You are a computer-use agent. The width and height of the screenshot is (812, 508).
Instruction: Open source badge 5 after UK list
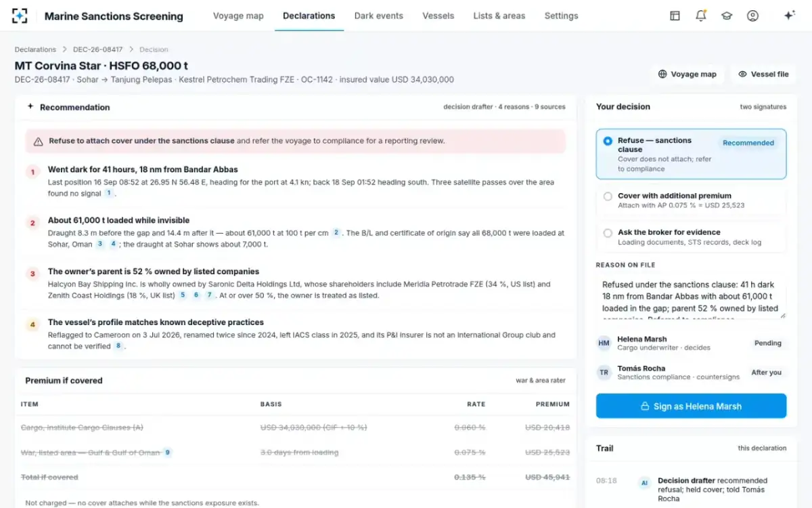(183, 295)
